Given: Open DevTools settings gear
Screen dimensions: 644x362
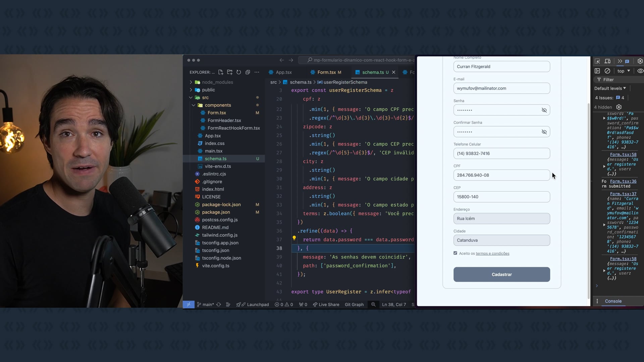Looking at the screenshot, I should [640, 61].
